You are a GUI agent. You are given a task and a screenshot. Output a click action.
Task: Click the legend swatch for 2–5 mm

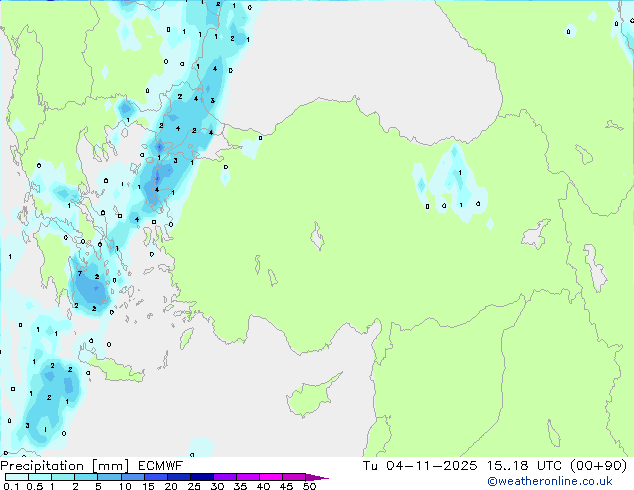86,477
